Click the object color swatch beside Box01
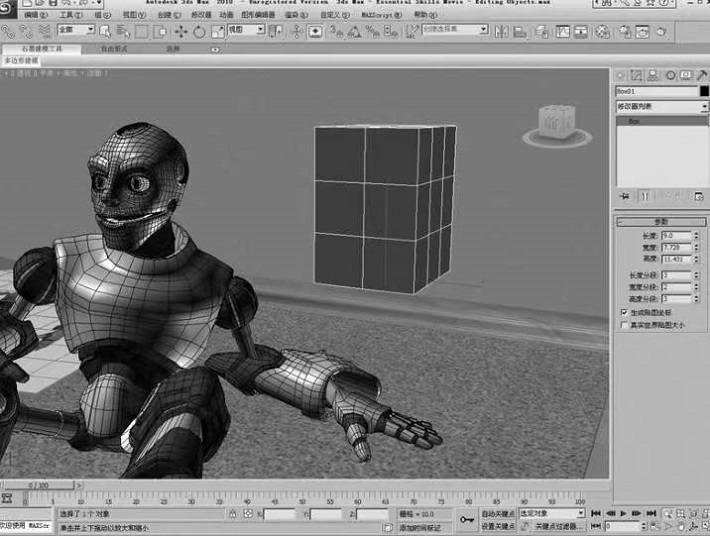Screen dimensions: 710x536 pos(703,91)
